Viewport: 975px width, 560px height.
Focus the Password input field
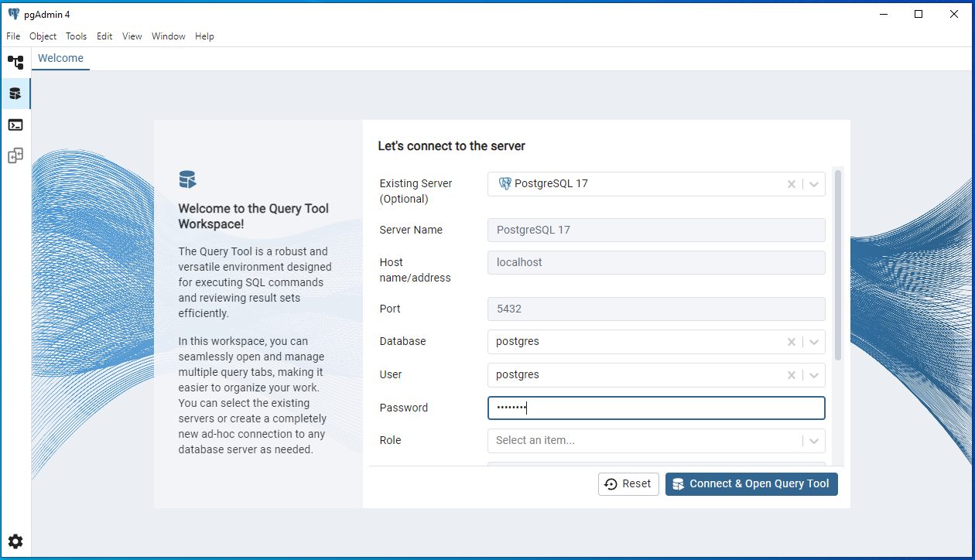(656, 408)
